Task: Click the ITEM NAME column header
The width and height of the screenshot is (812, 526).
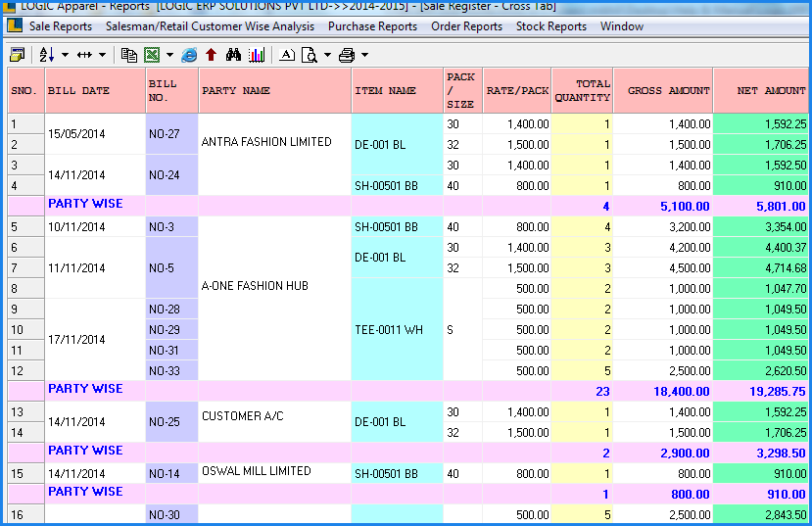Action: point(398,90)
